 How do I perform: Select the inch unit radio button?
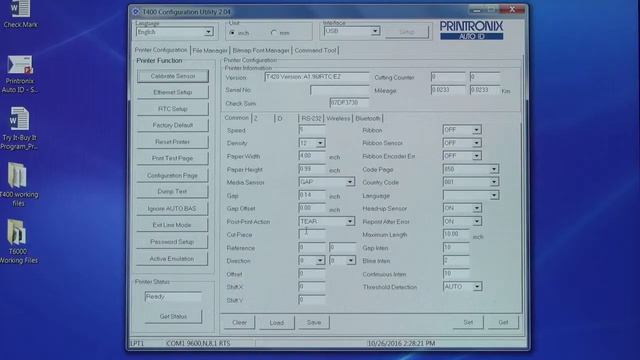232,33
